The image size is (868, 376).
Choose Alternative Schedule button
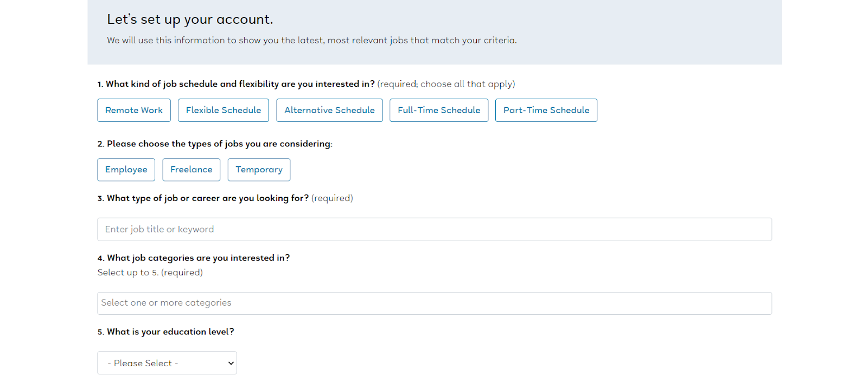(x=329, y=111)
